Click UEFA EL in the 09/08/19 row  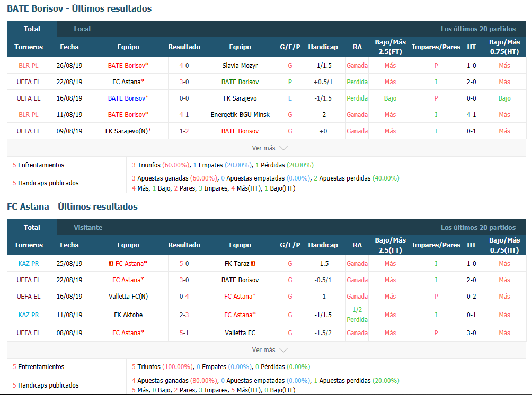pyautogui.click(x=29, y=131)
